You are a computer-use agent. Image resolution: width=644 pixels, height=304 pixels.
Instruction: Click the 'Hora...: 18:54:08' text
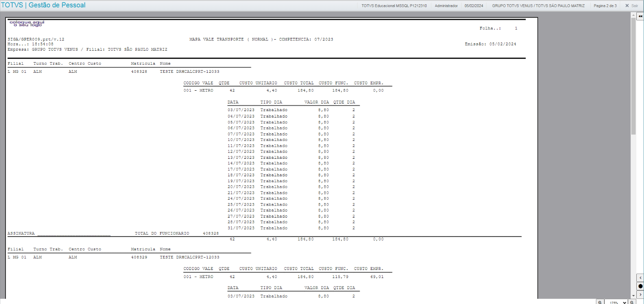click(31, 44)
